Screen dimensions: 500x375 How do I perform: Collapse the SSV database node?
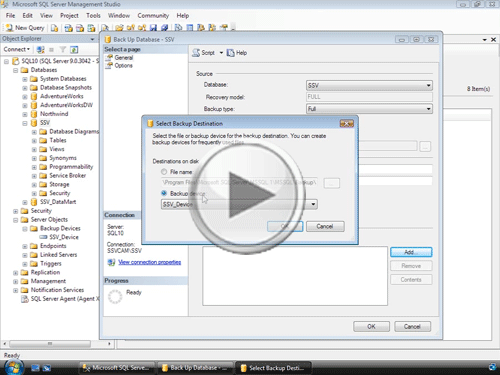25,123
